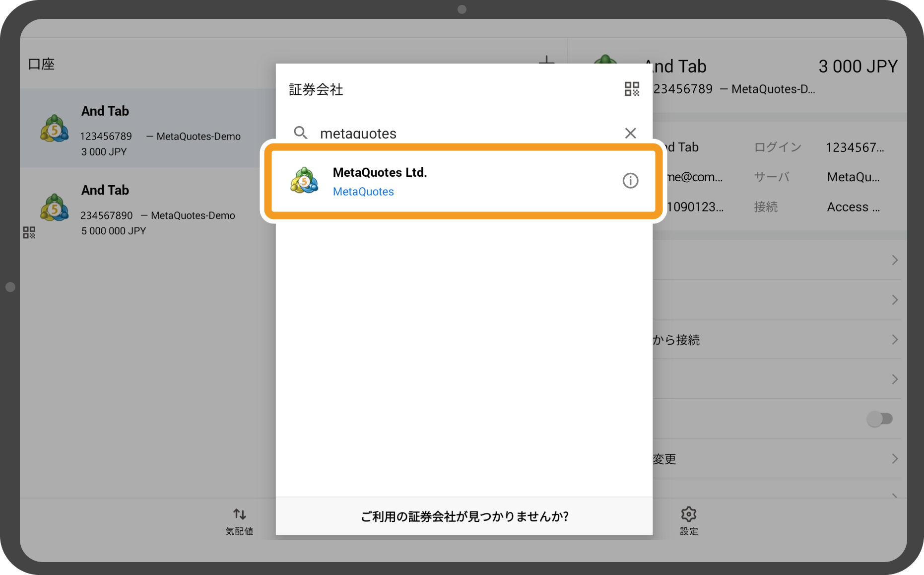Open the 気配値 quotes tab
The image size is (924, 575).
[239, 520]
